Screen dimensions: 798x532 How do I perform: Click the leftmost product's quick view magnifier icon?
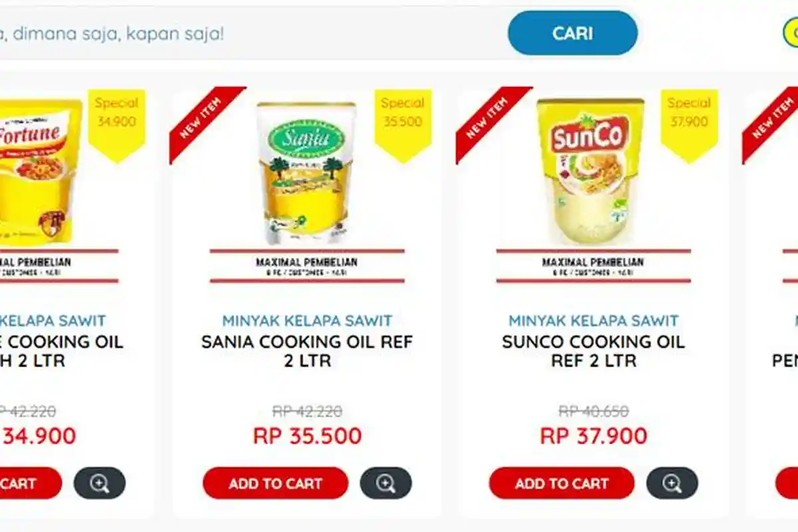click(100, 483)
